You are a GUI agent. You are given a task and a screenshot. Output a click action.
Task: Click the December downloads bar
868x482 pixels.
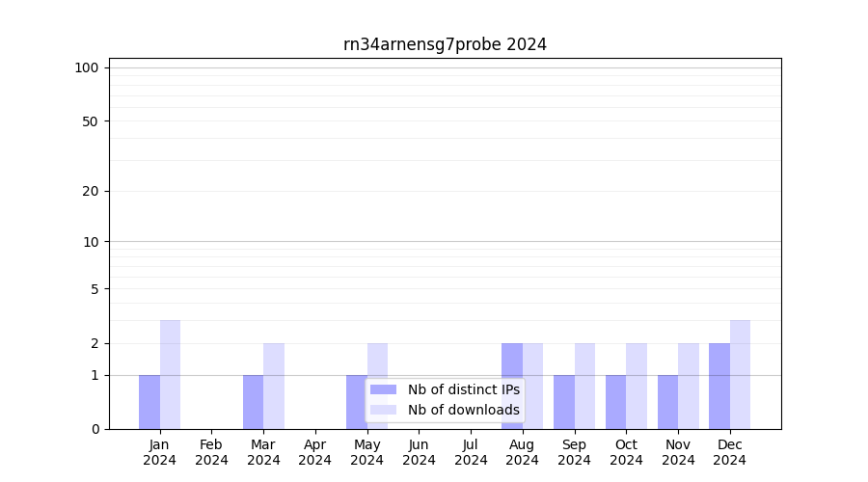740,375
